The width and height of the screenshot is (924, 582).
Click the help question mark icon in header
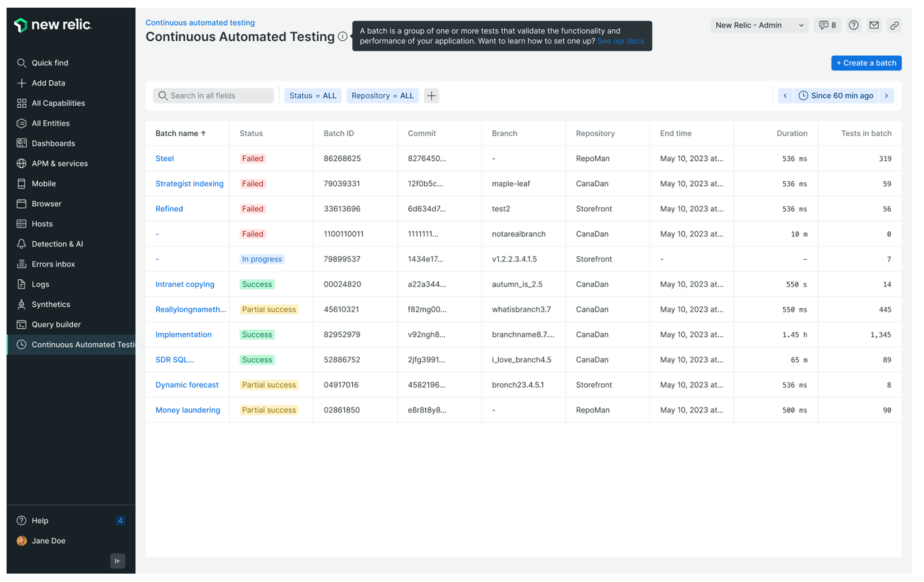point(853,25)
